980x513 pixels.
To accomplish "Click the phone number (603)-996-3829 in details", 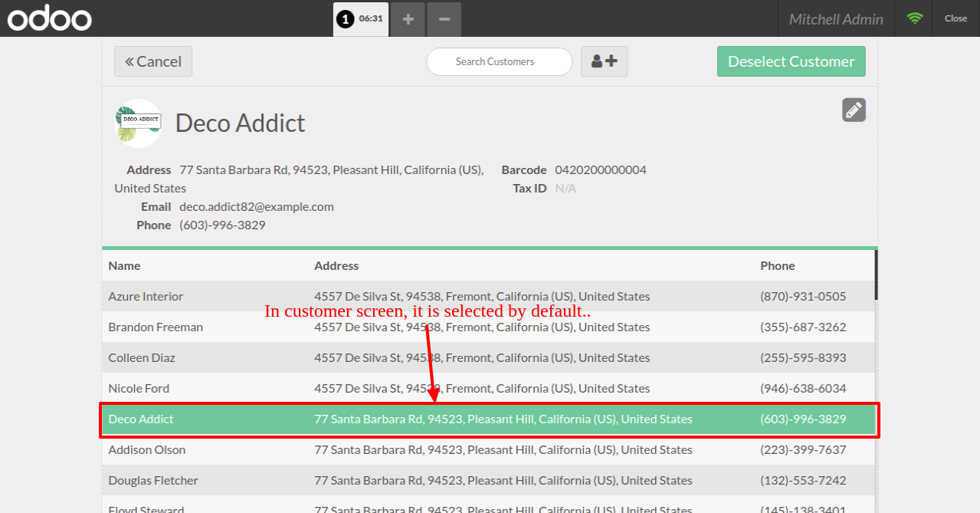I will (222, 225).
